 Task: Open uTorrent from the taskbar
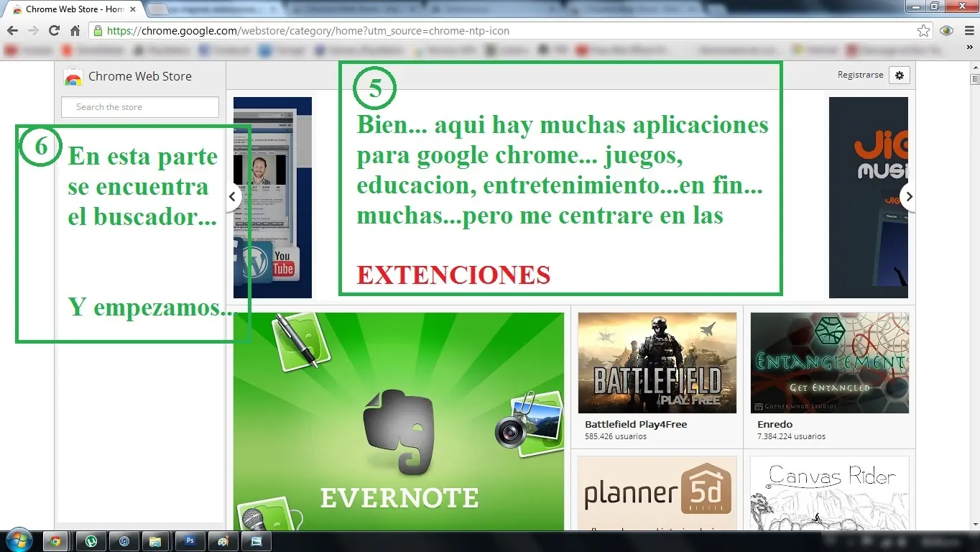click(x=92, y=541)
